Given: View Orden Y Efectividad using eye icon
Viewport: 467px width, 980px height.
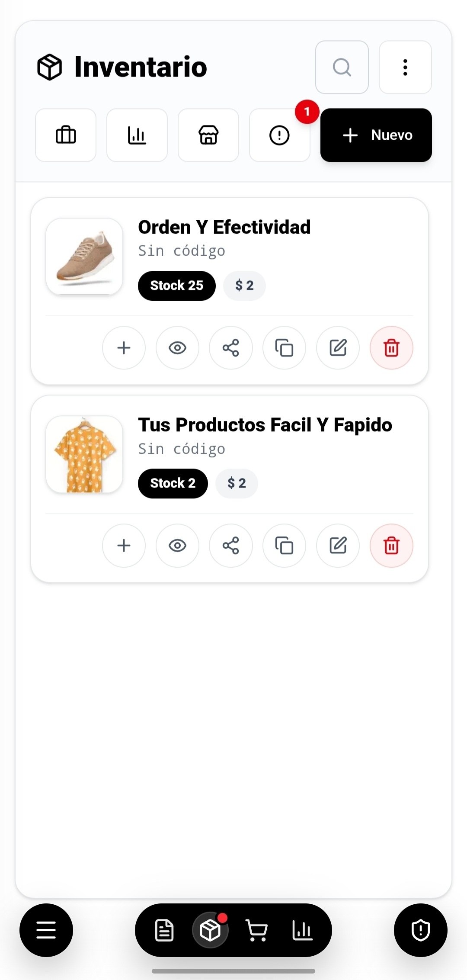Looking at the screenshot, I should tap(177, 348).
